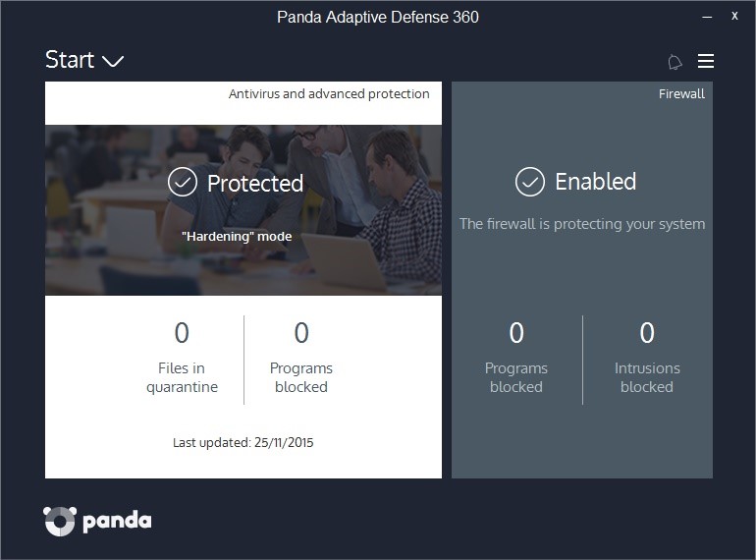Minimize the Panda Adaptive Defense window
The width and height of the screenshot is (756, 560).
tap(707, 17)
